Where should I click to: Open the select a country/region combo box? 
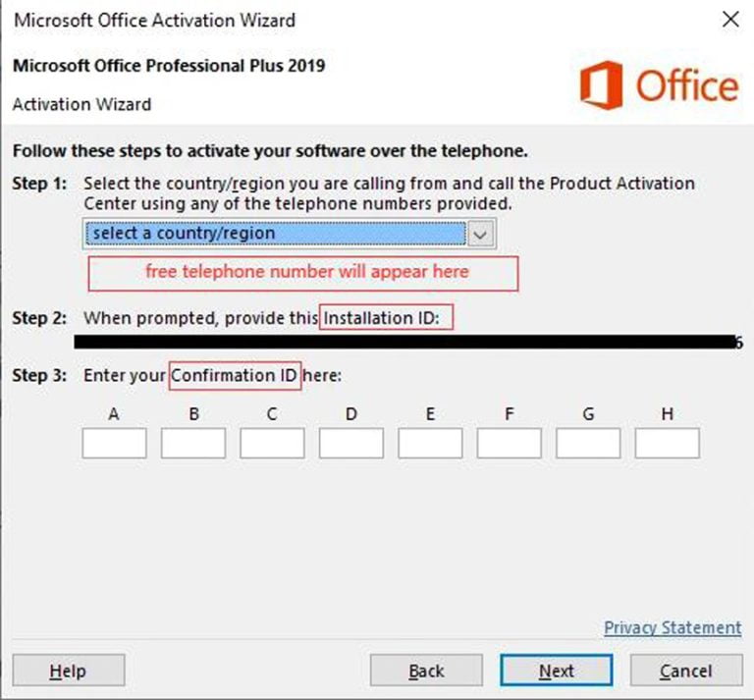point(275,234)
